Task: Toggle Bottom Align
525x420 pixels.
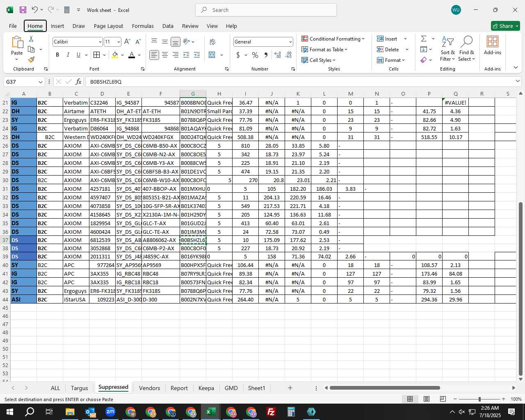Action: point(176,42)
